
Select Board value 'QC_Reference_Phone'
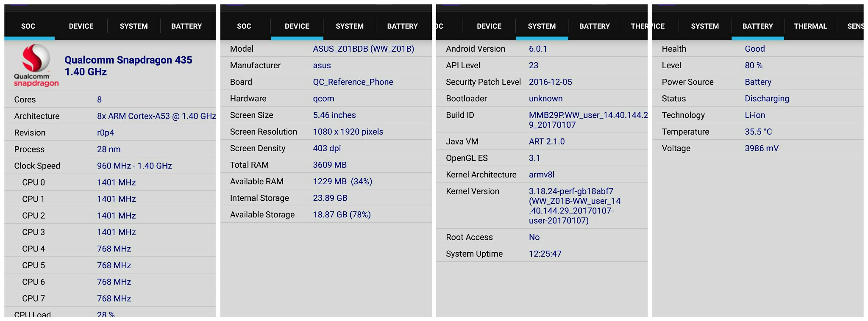(353, 82)
